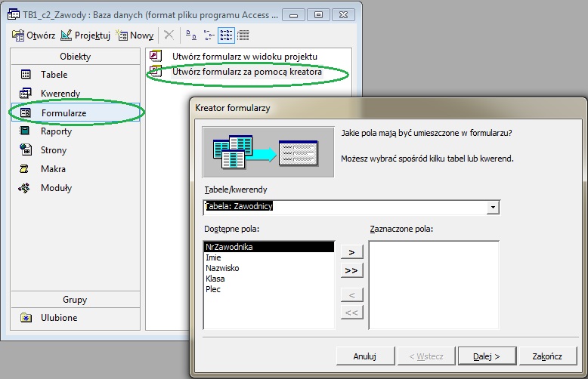Open the Tabele/kwerendy dropdown arrow

point(493,207)
